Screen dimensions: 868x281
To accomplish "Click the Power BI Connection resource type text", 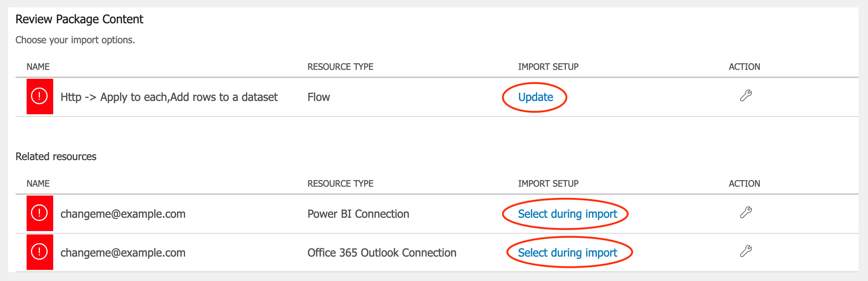I will click(x=358, y=214).
